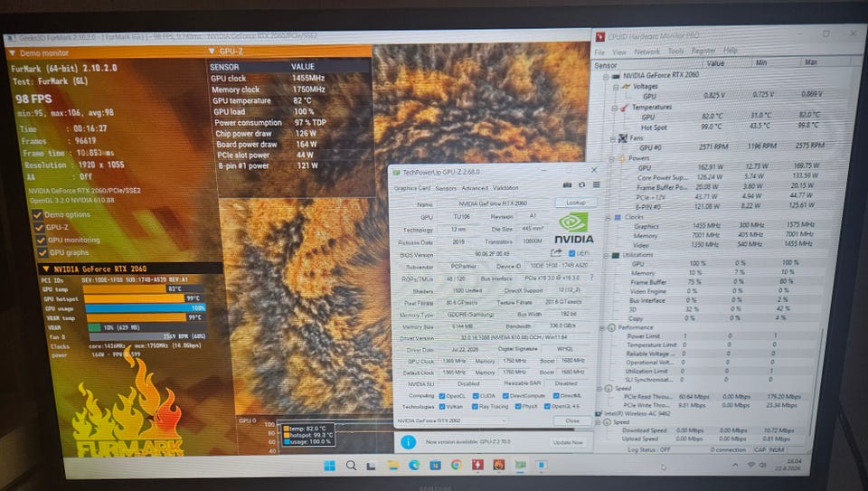Image resolution: width=868 pixels, height=491 pixels.
Task: Toggle the GPU graphs checkbox in FurMark
Action: [42, 253]
